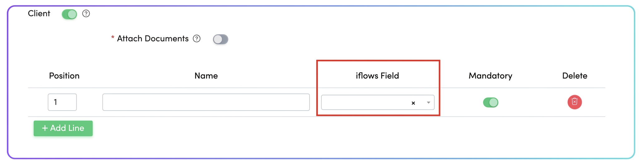Click the + Add Line button
The height and width of the screenshot is (160, 644).
point(63,128)
